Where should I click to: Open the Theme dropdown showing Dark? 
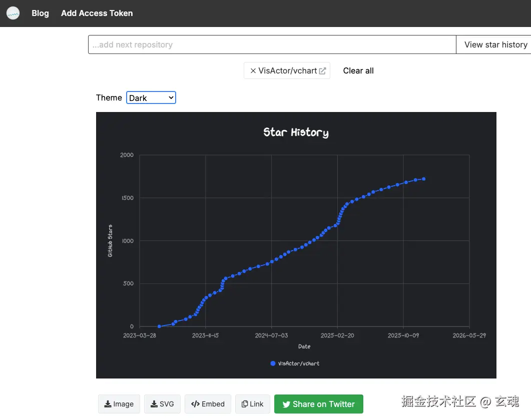click(151, 98)
